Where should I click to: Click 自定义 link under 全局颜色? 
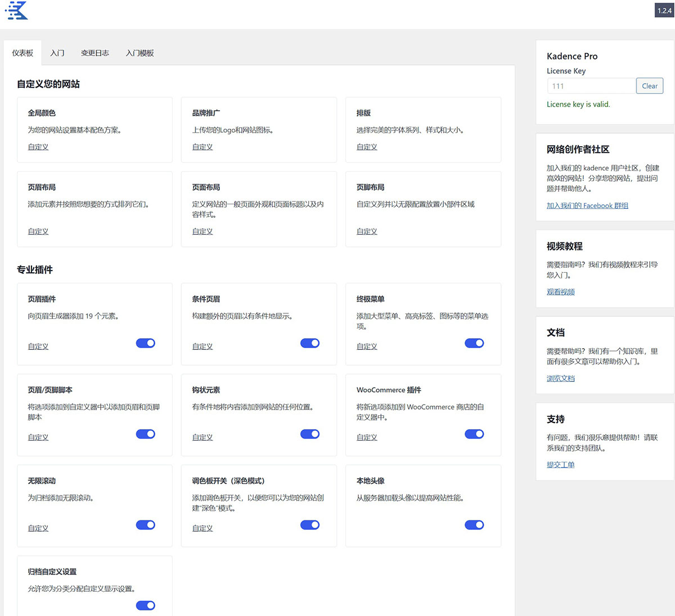coord(38,147)
